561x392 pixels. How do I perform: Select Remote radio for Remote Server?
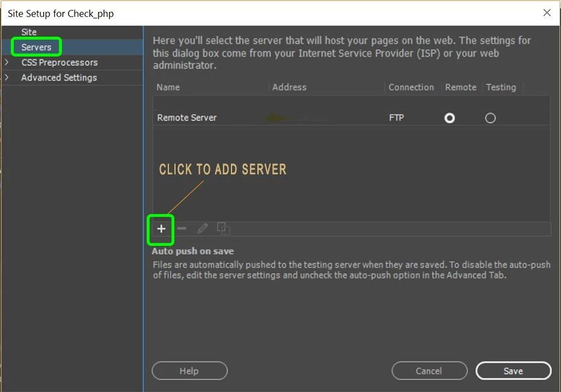click(x=450, y=118)
